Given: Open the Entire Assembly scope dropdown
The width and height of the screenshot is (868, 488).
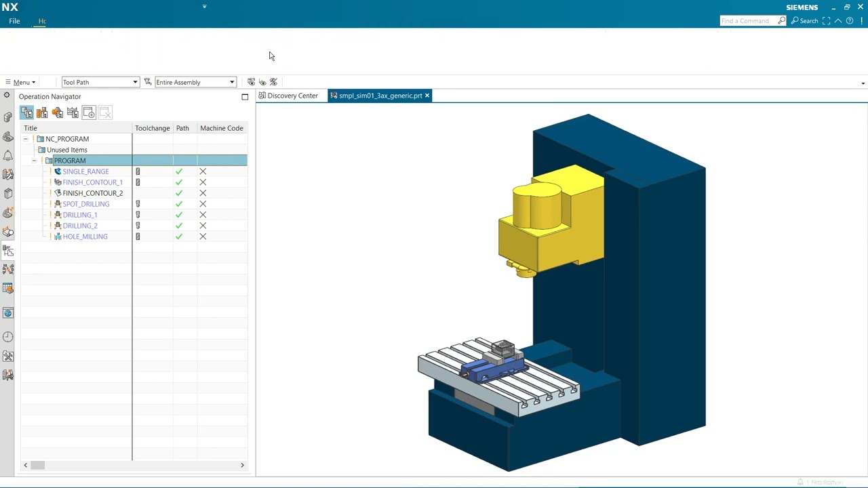Looking at the screenshot, I should [x=195, y=82].
